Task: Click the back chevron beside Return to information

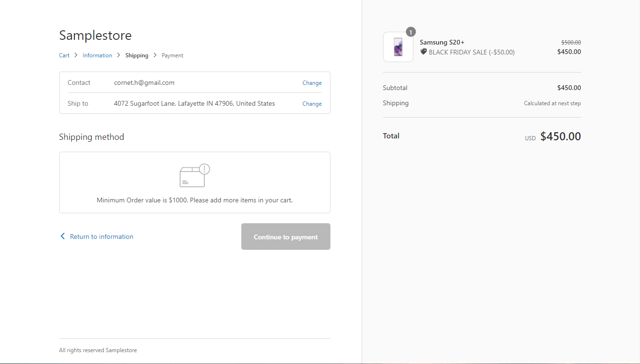Action: pyautogui.click(x=63, y=237)
